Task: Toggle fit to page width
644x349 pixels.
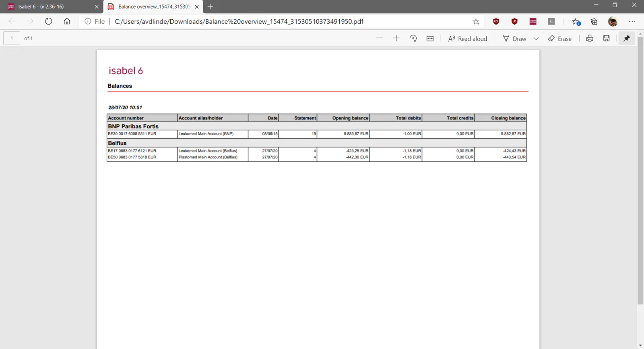Action: 430,39
